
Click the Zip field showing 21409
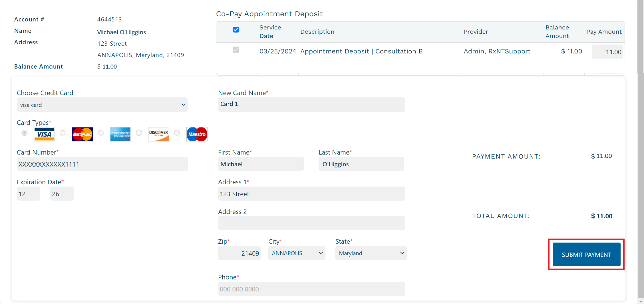pos(240,253)
